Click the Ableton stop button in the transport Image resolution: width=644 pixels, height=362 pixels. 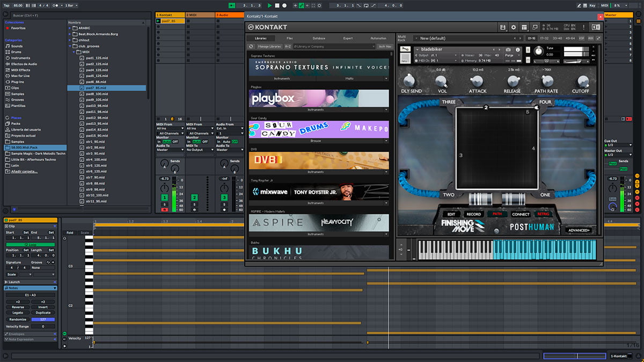coord(277,5)
